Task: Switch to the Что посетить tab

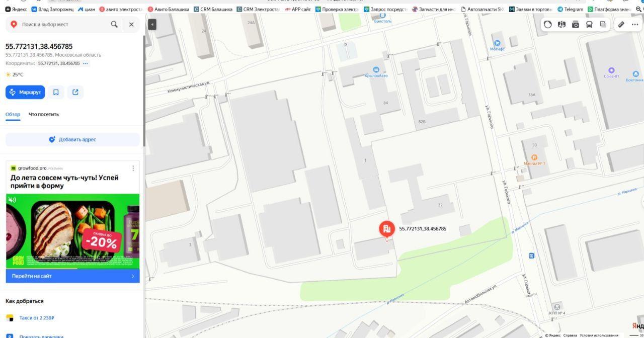Action: [x=44, y=114]
